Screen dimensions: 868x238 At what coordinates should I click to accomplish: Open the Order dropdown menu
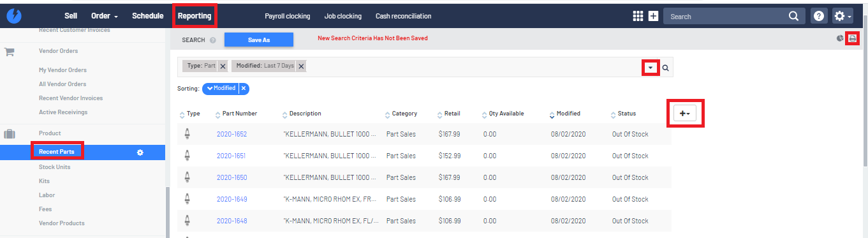point(104,16)
